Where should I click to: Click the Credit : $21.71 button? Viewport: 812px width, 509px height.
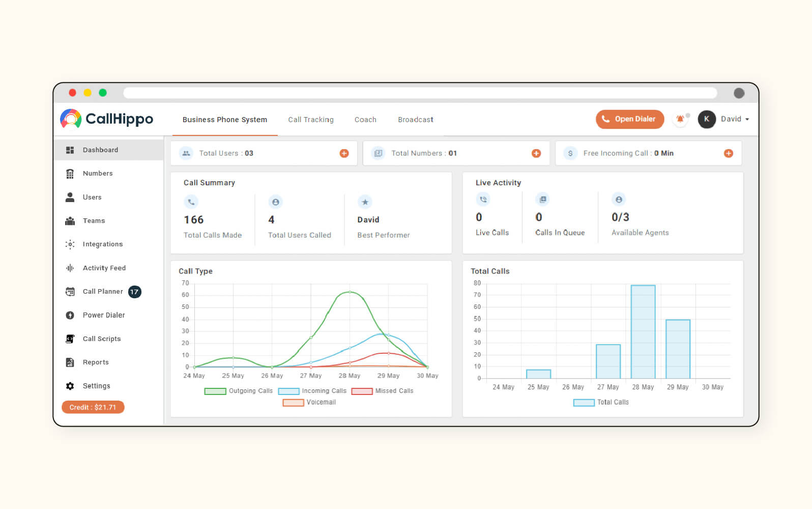coord(93,407)
